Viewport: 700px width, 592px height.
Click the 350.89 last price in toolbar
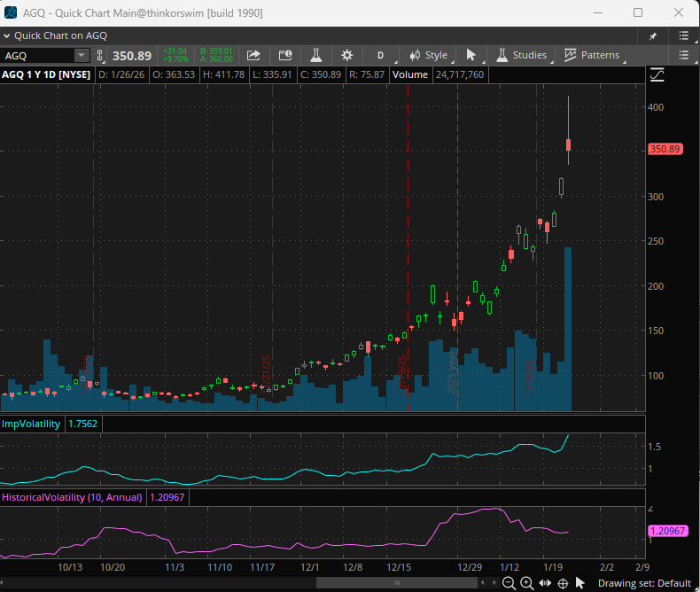point(132,56)
